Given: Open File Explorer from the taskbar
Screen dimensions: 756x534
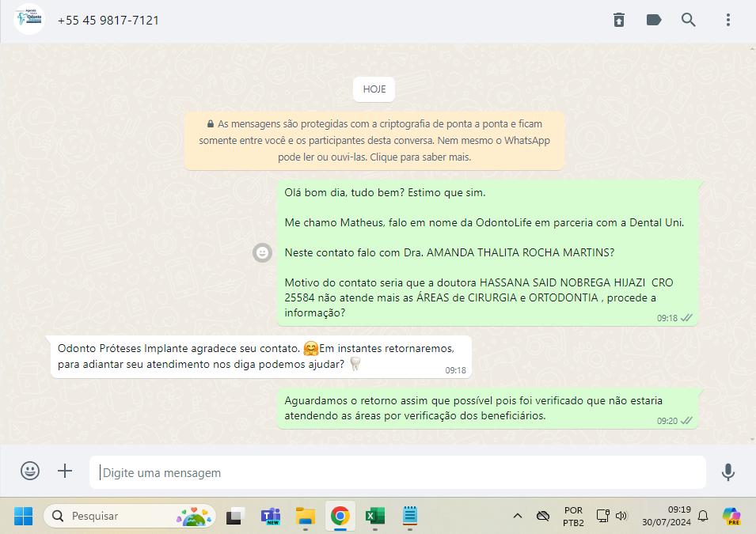Looking at the screenshot, I should [x=306, y=516].
